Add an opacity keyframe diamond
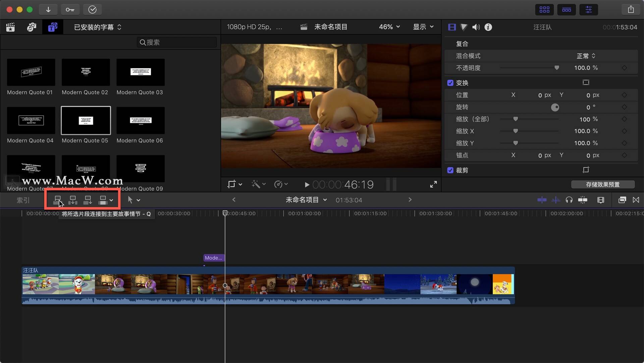644x363 pixels. pyautogui.click(x=624, y=68)
